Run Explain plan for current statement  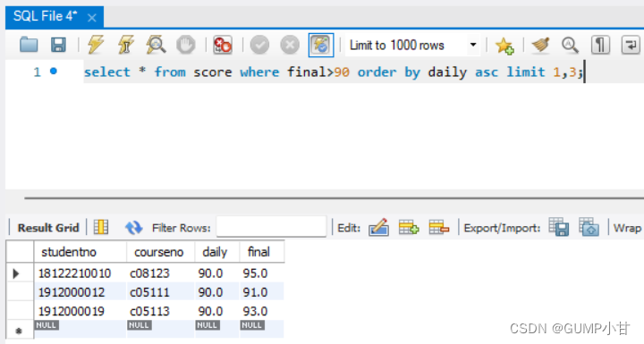pos(156,45)
